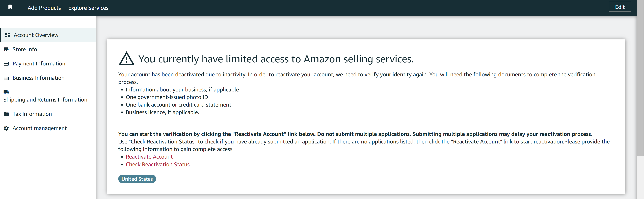Click the Store Info storefront icon
This screenshot has height=199, width=644.
7,49
